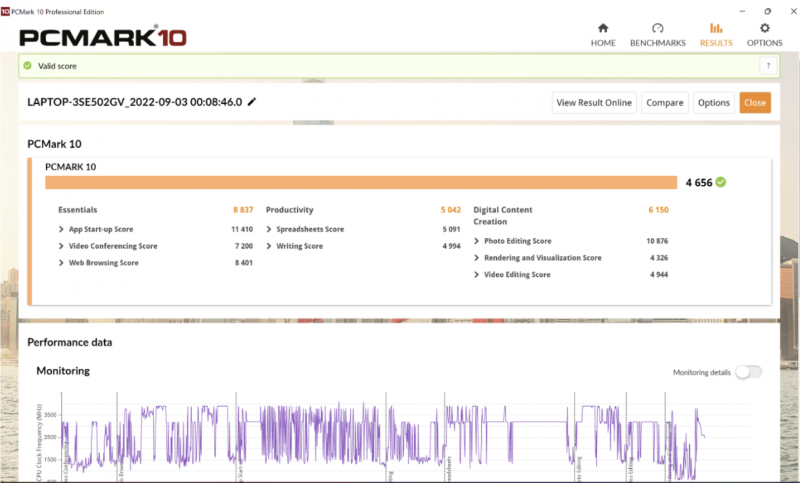The image size is (800, 483).
Task: Click the Spreadsheets value 5 091
Action: click(x=452, y=229)
